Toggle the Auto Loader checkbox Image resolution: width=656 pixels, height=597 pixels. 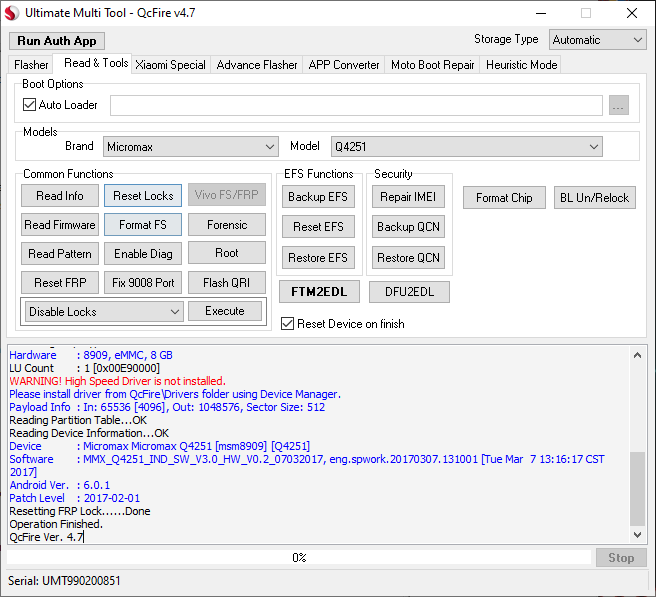[x=29, y=105]
